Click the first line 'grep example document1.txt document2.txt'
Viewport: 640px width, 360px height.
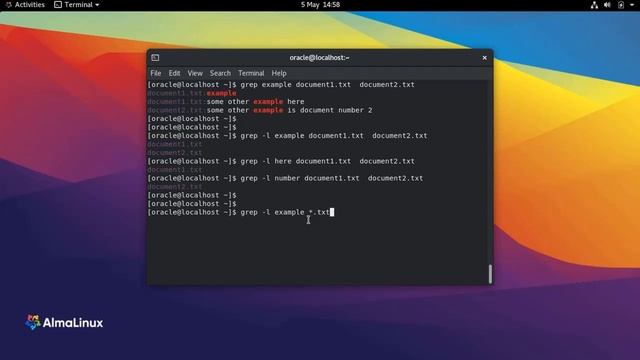click(x=327, y=84)
